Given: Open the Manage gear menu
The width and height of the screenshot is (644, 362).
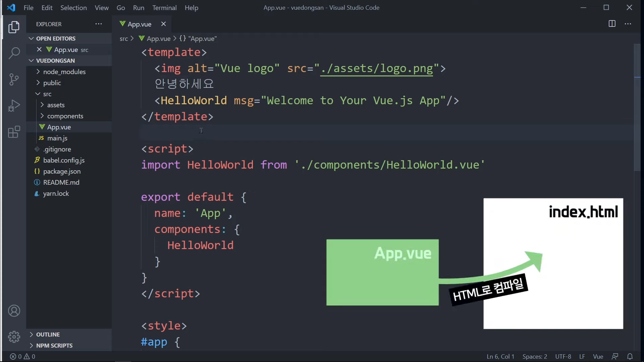Looking at the screenshot, I should point(14,337).
